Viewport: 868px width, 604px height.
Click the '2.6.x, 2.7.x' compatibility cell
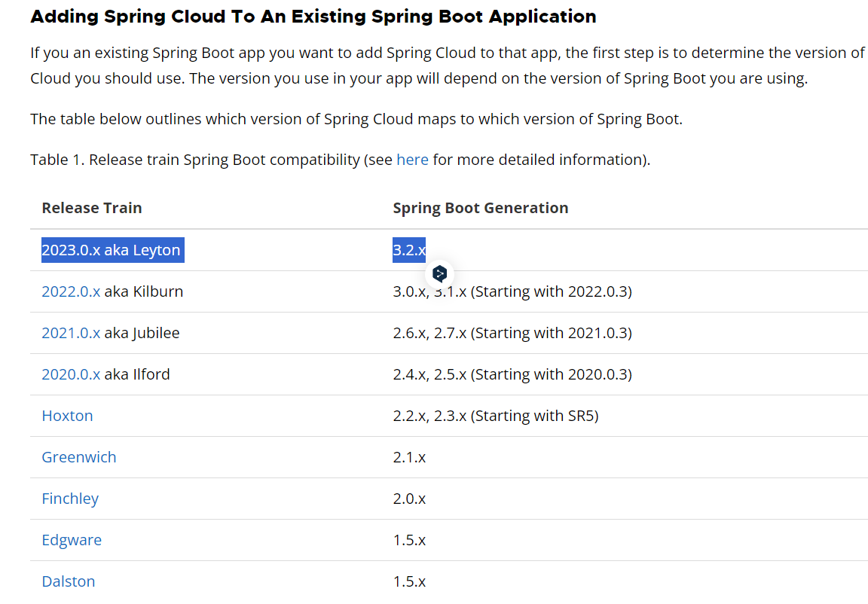coord(512,333)
